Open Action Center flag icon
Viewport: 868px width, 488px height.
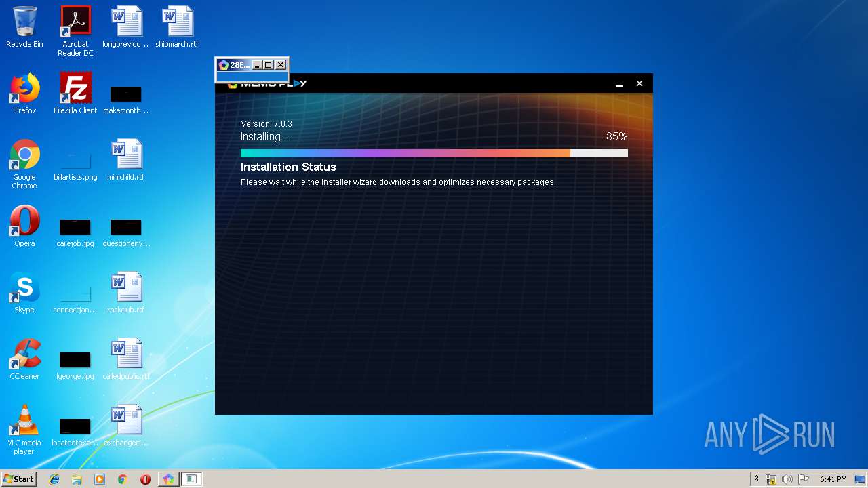point(804,479)
